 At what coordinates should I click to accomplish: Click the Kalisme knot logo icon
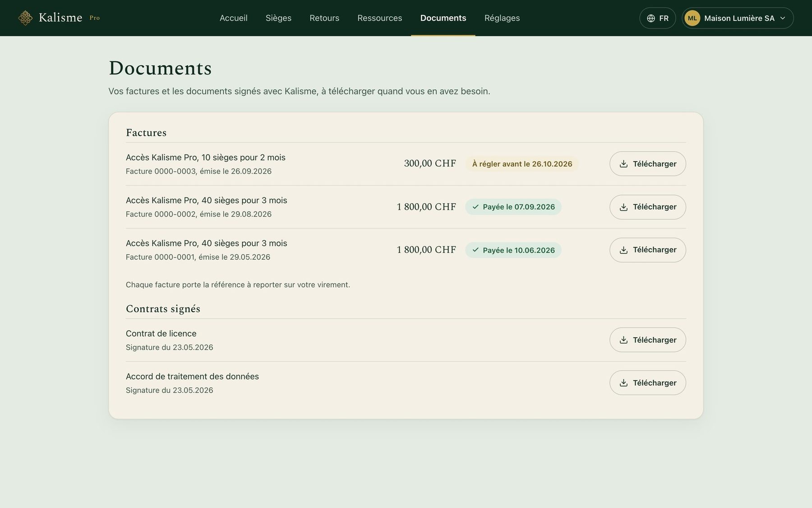click(x=25, y=18)
